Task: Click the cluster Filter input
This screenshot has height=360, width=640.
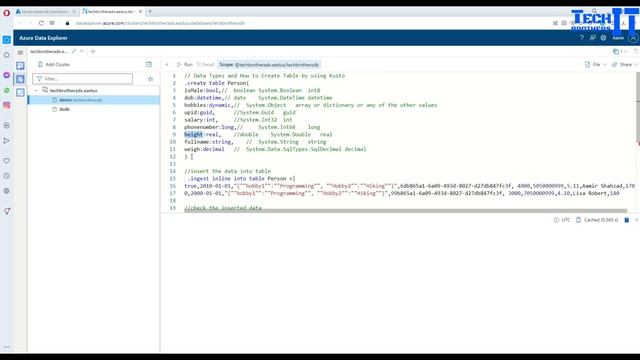Action: (x=82, y=79)
